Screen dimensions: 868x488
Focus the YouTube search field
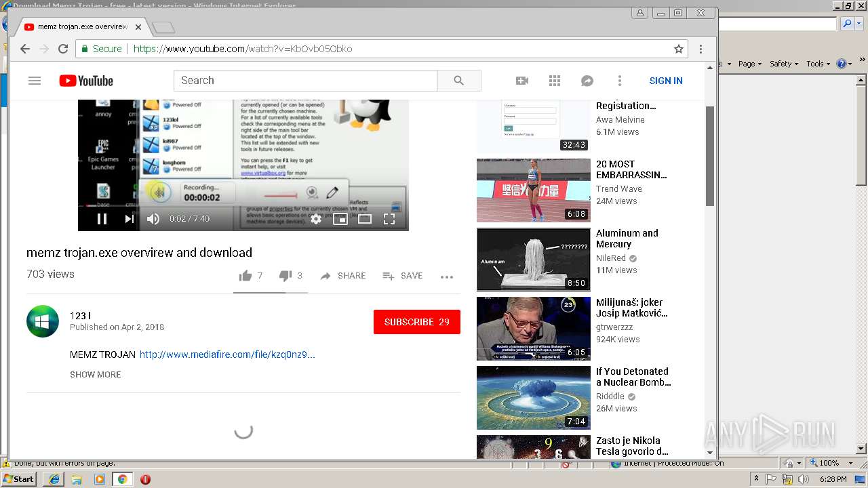306,81
